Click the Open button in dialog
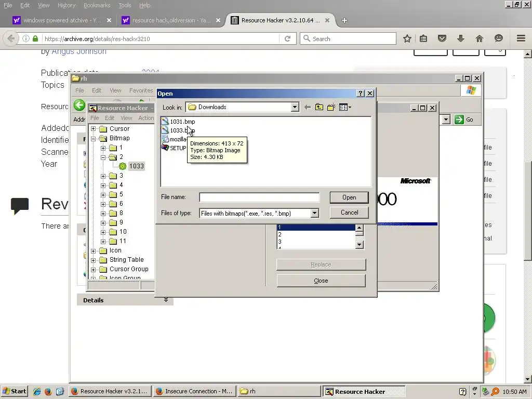This screenshot has width=532, height=399. (x=349, y=197)
